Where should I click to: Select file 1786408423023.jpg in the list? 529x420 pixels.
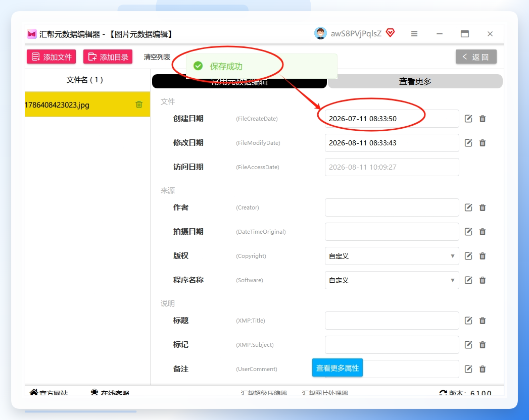[87, 104]
